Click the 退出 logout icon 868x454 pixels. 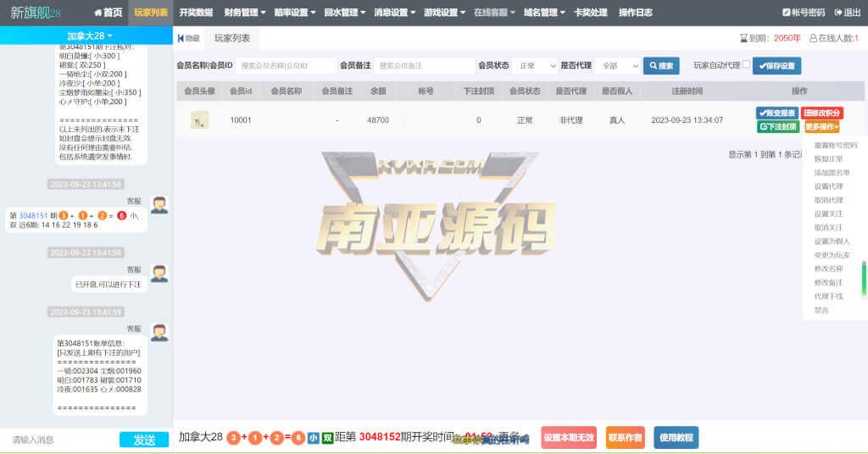coord(838,13)
